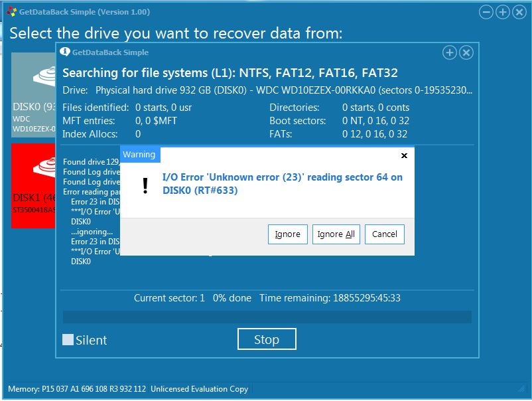Click the FATs value '0 12, 0 16, 0 32'
532x401 pixels.
(x=375, y=134)
